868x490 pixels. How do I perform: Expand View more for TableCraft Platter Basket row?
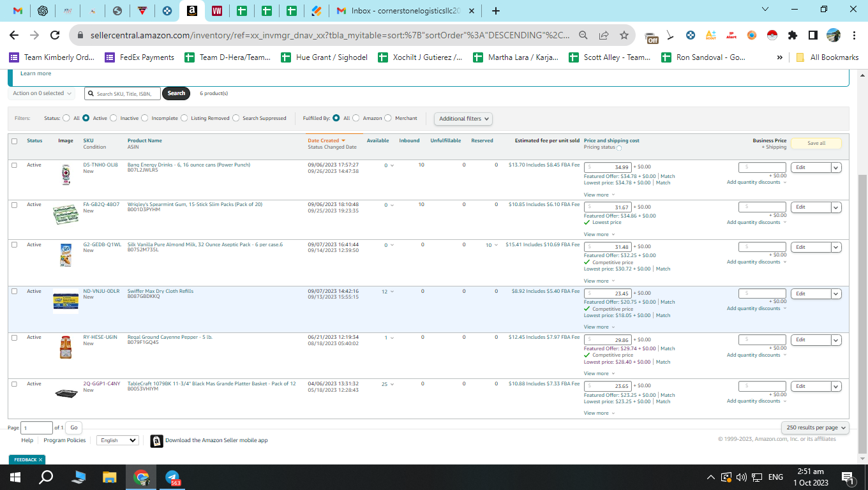point(599,413)
